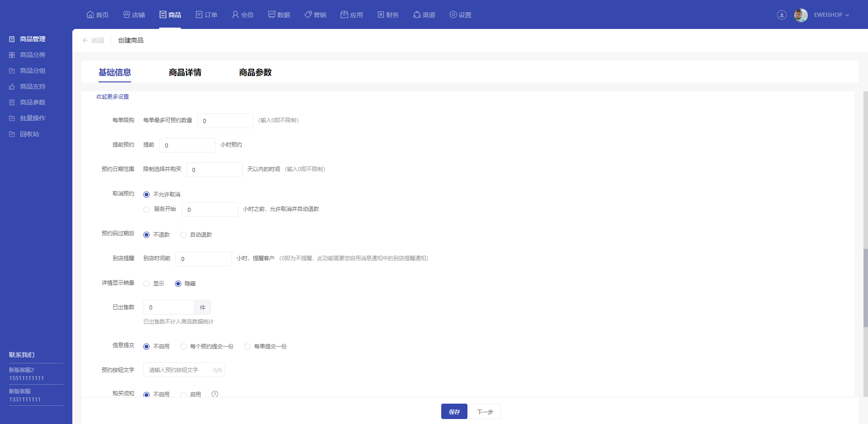868x424 pixels.
Task: Open the 商品参数 tab
Action: coord(255,72)
